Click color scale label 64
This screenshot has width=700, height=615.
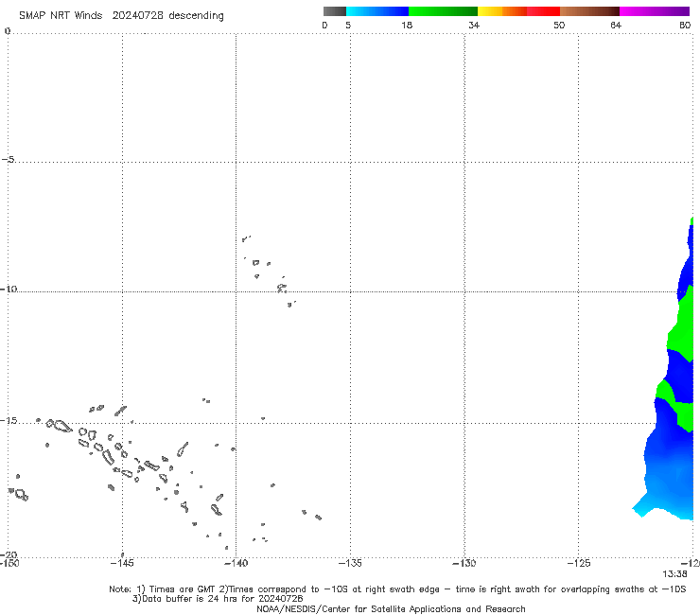point(616,25)
